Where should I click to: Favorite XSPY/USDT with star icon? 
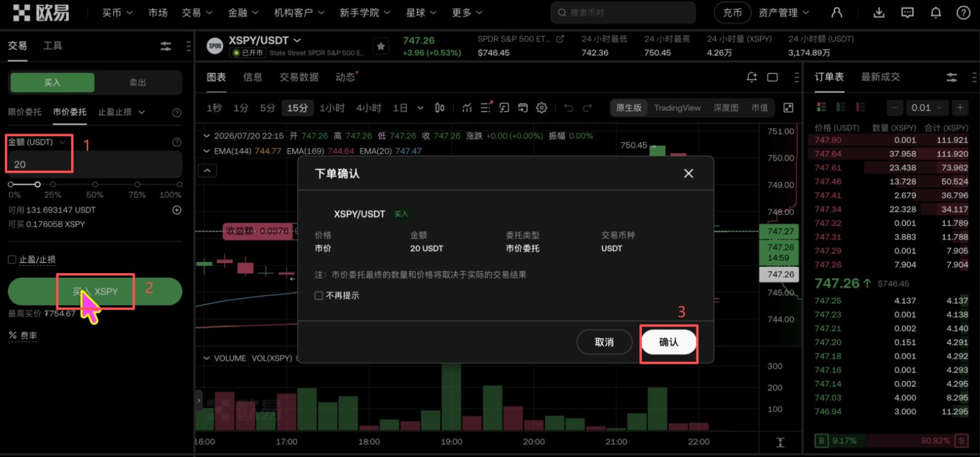[x=380, y=46]
